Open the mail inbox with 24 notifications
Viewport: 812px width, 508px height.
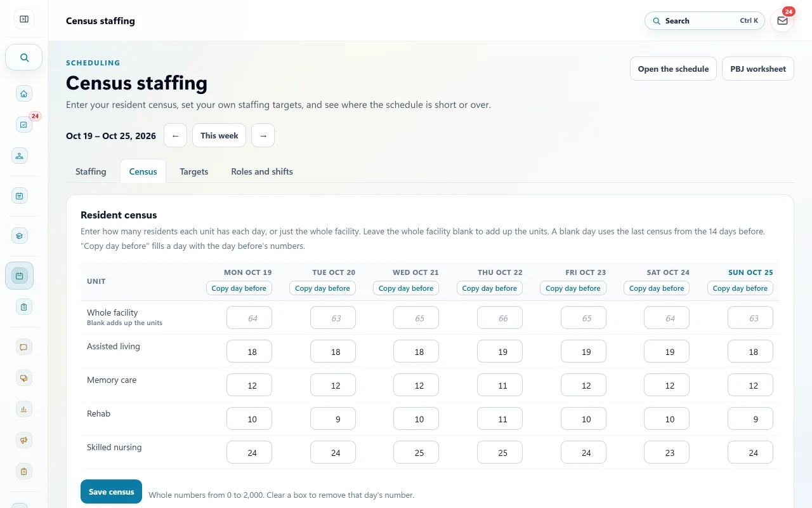click(x=782, y=20)
